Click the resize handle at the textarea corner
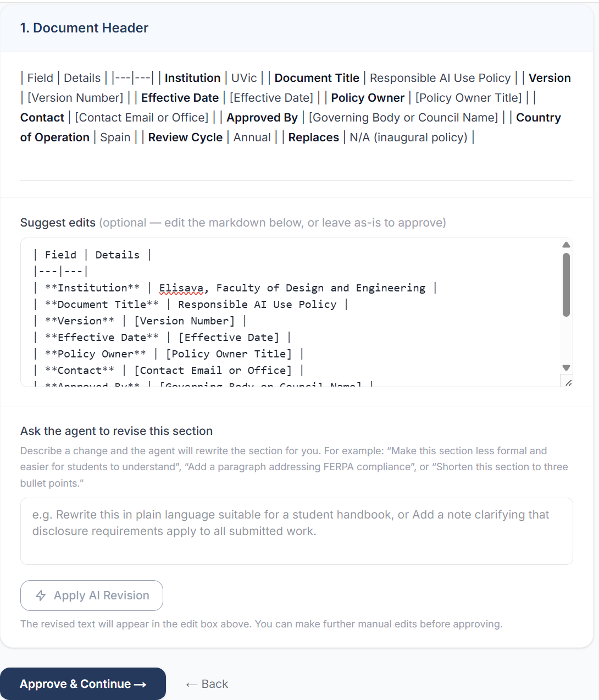The width and height of the screenshot is (599, 700). coord(567,382)
